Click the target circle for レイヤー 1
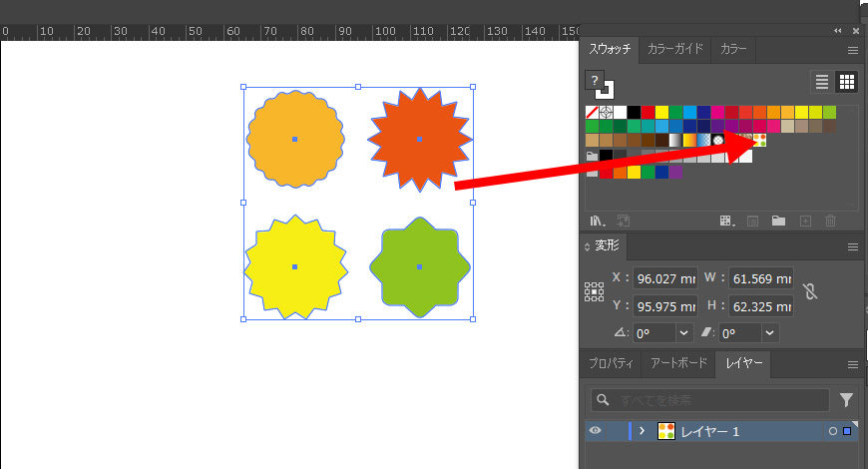 [831, 431]
